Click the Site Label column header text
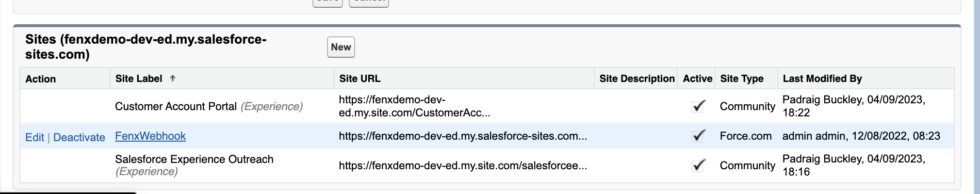Screen dimensions: 980x194 click(139, 79)
